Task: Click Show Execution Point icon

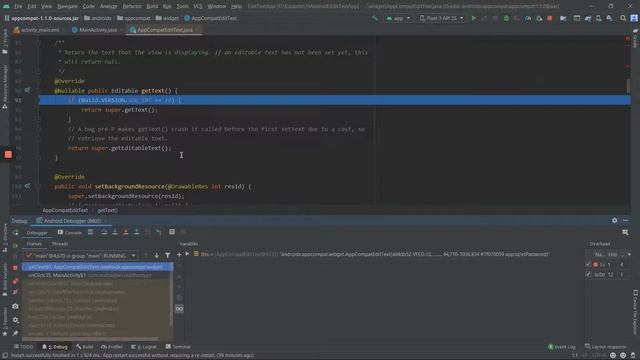Action: pyautogui.click(x=90, y=232)
